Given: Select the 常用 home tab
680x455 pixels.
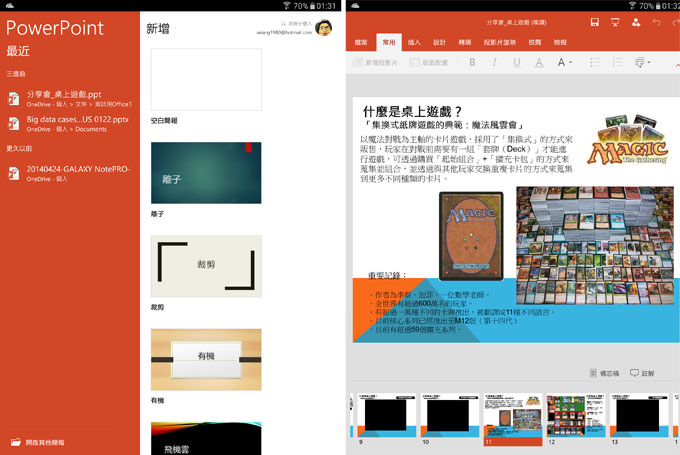Looking at the screenshot, I should 389,43.
